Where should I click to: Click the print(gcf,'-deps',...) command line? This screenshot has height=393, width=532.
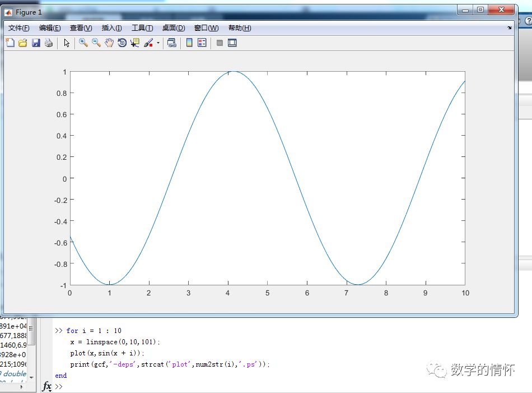coord(170,364)
